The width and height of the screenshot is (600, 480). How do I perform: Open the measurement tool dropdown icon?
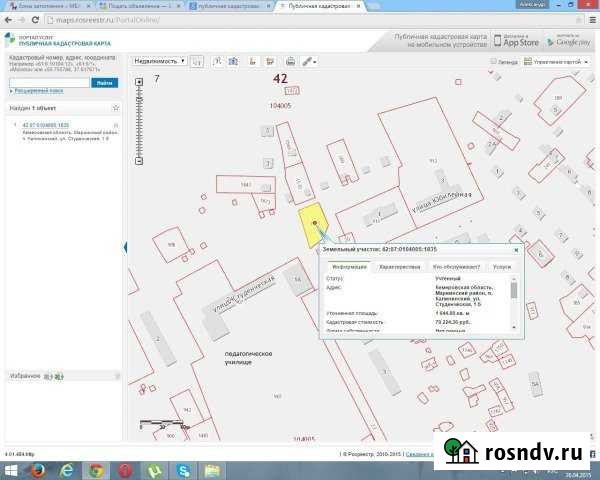pyautogui.click(x=310, y=61)
